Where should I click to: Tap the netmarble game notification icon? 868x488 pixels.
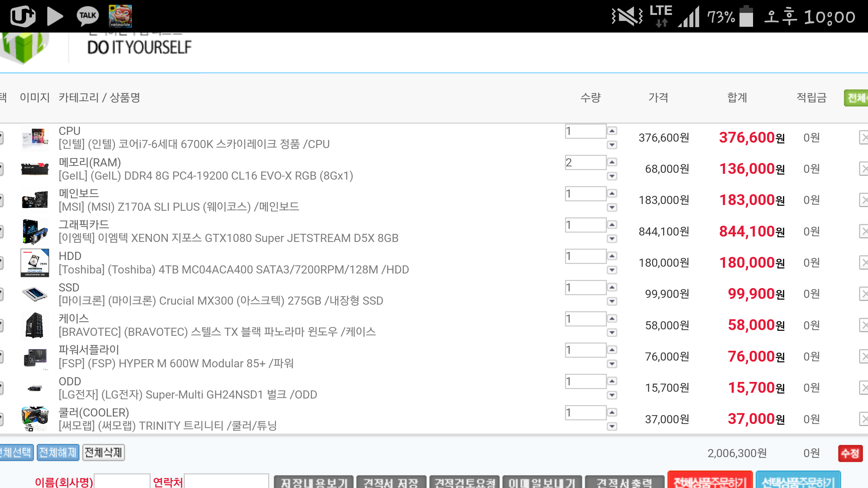tap(120, 16)
